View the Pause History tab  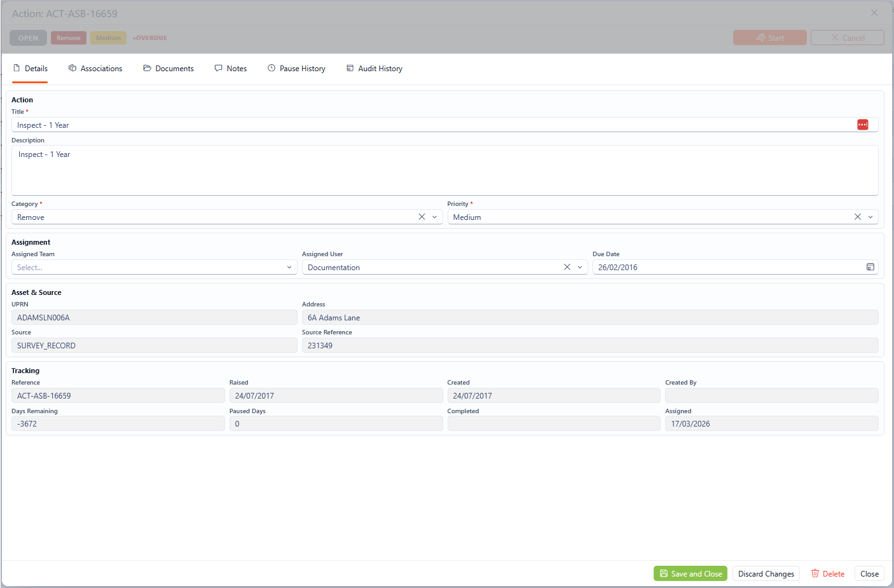click(296, 69)
